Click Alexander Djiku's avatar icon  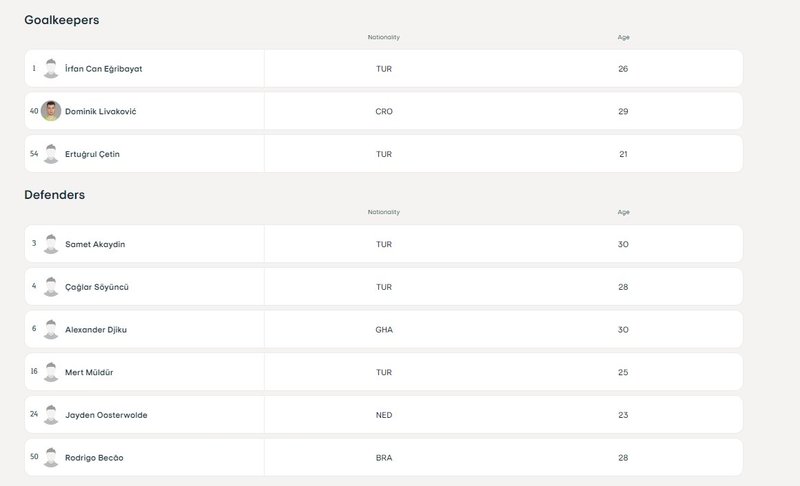pyautogui.click(x=51, y=329)
